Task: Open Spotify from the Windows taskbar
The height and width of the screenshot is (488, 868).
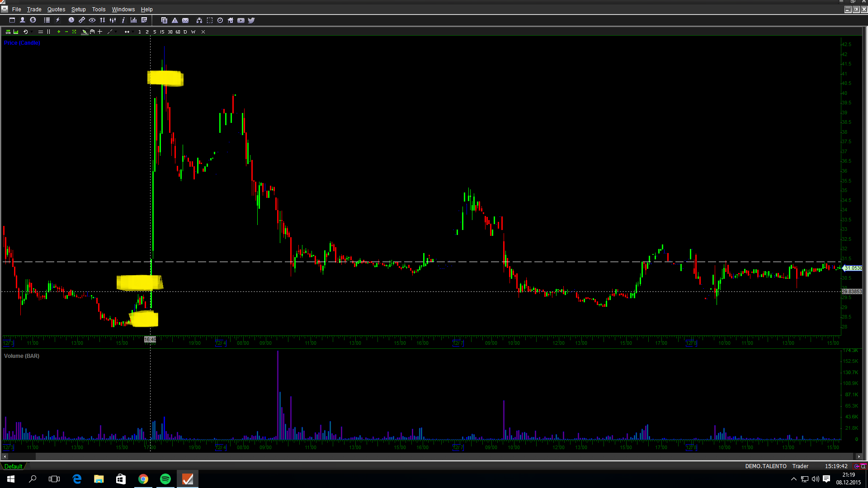Action: point(165,479)
